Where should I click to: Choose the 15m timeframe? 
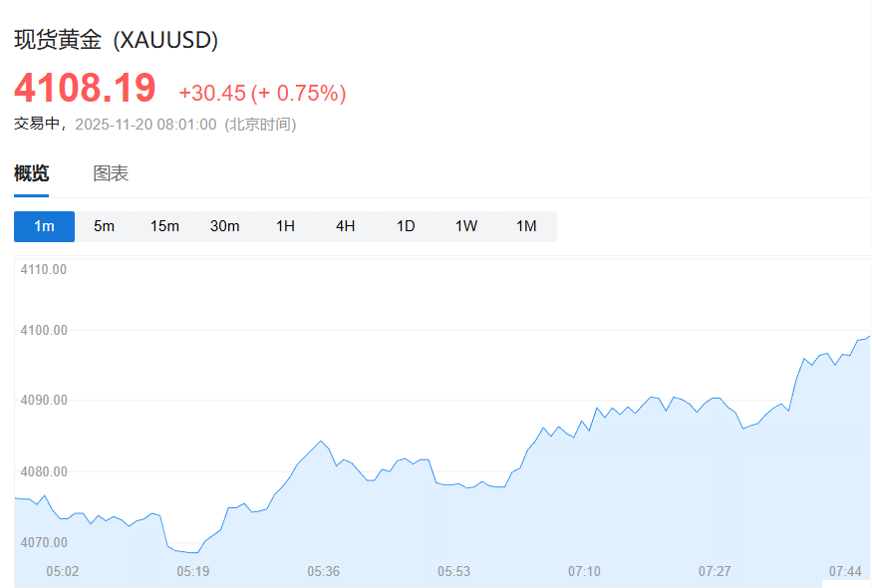point(164,226)
